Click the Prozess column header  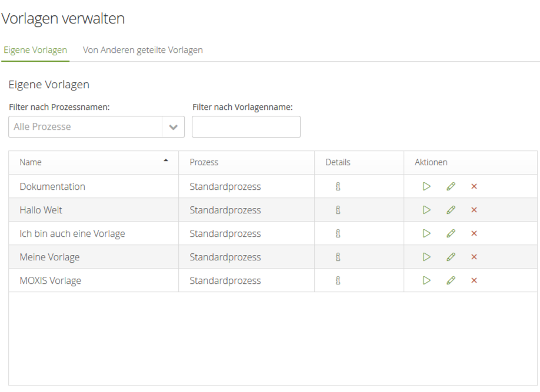click(204, 162)
